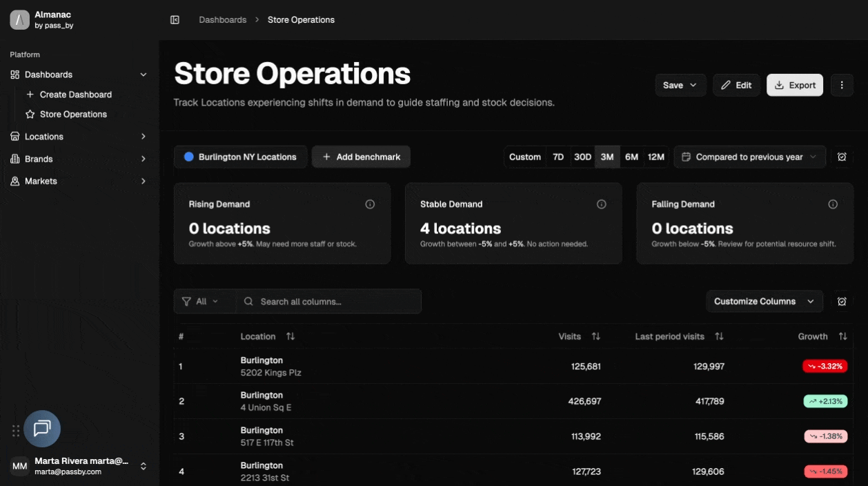
Task: Open the Save dropdown menu
Action: tap(680, 84)
